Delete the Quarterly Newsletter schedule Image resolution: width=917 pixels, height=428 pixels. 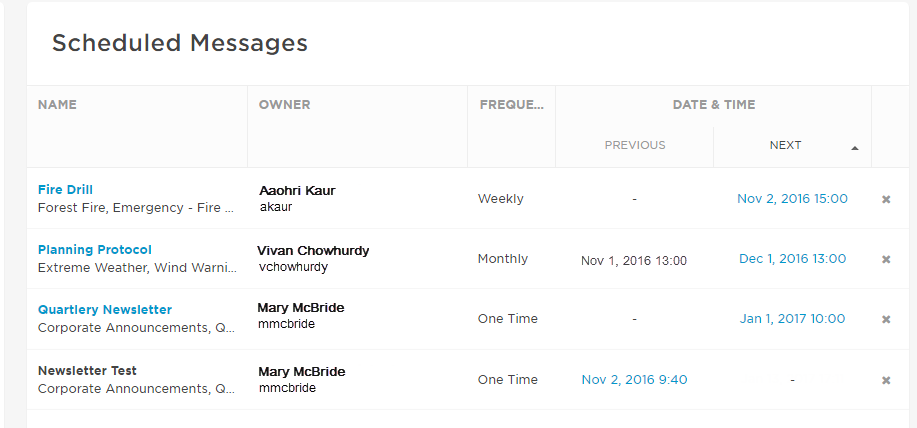tap(886, 320)
